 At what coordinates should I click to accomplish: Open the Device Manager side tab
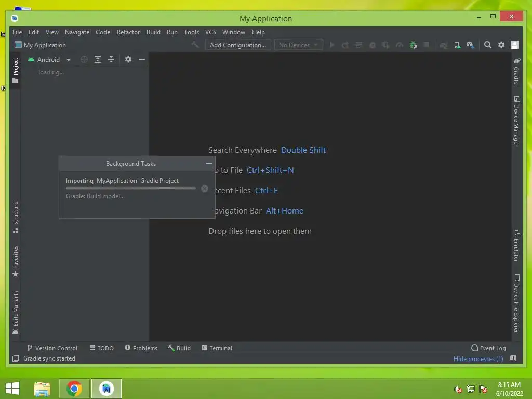tap(516, 121)
